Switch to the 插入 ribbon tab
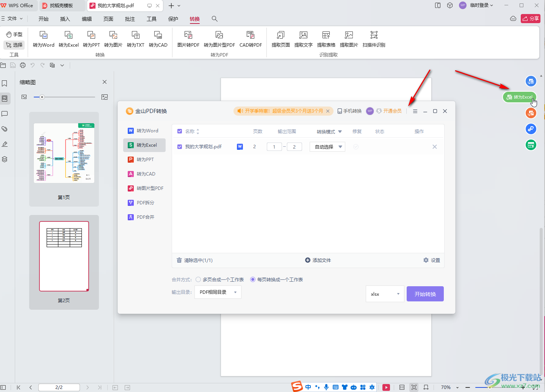This screenshot has width=545, height=392. coord(65,19)
